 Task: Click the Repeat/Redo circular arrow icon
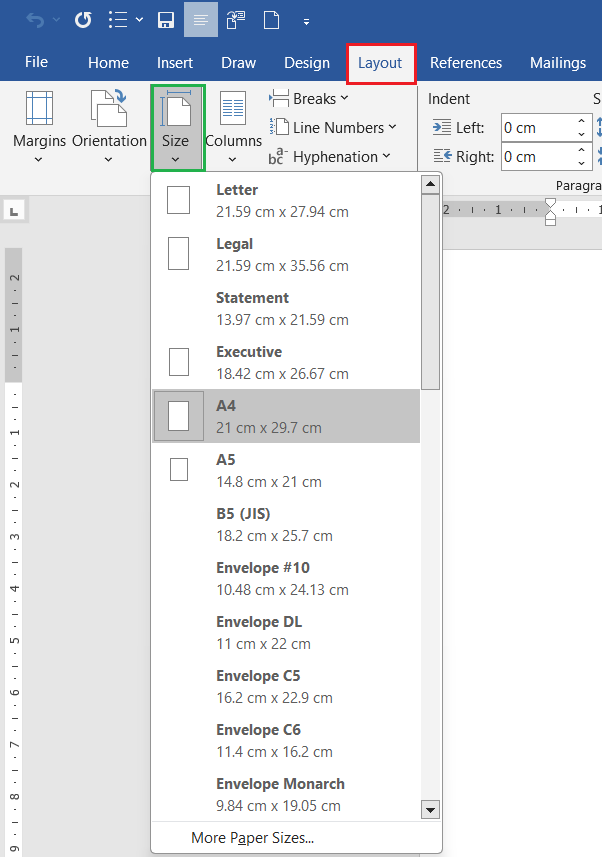point(83,21)
